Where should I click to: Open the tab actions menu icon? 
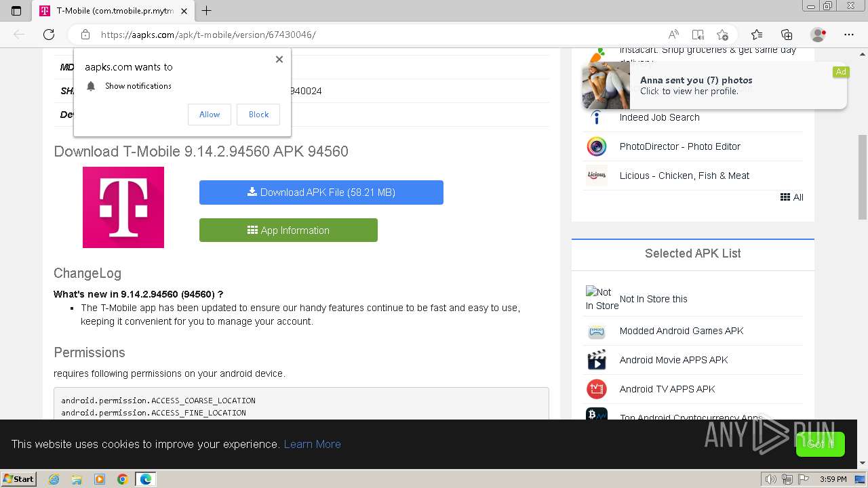pos(16,10)
